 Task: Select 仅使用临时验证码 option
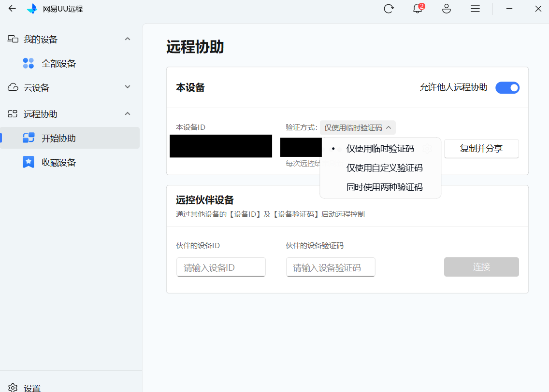(380, 149)
